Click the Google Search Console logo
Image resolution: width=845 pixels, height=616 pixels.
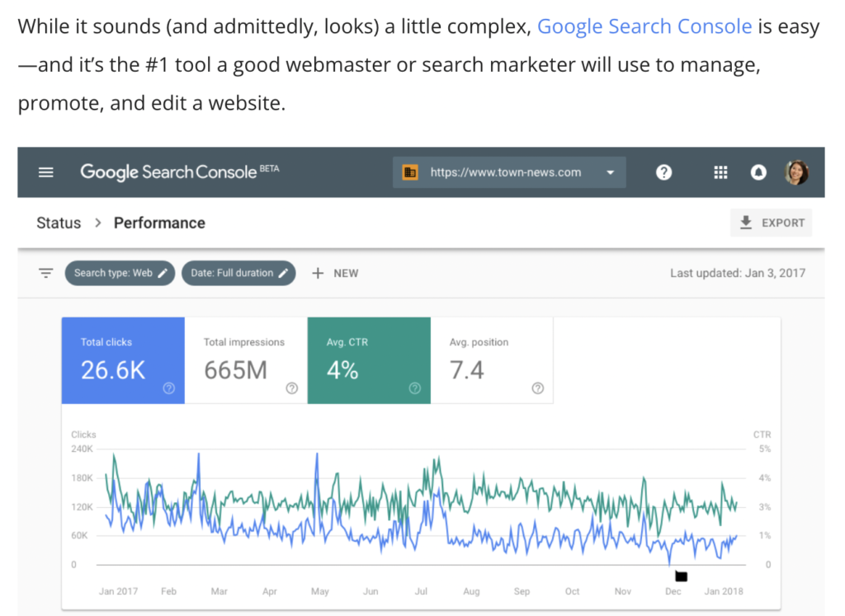point(168,172)
